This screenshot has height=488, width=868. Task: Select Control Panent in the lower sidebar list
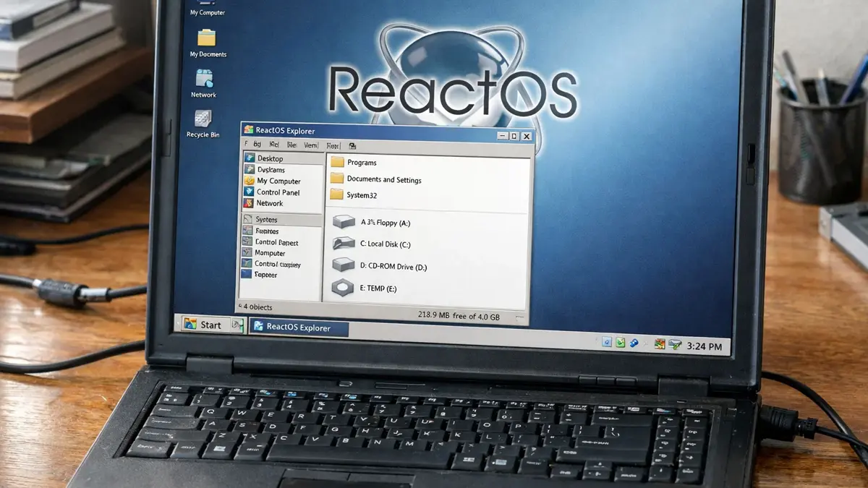(x=271, y=243)
